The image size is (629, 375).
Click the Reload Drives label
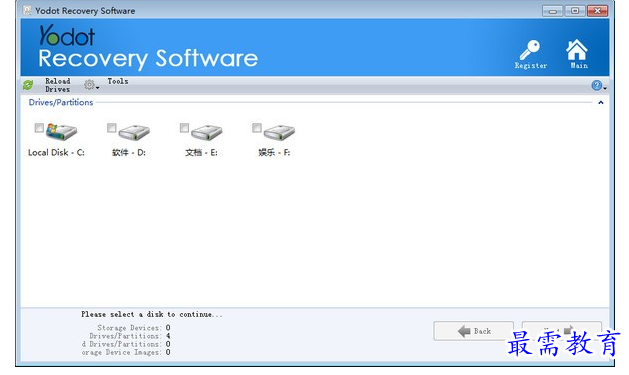pos(57,85)
